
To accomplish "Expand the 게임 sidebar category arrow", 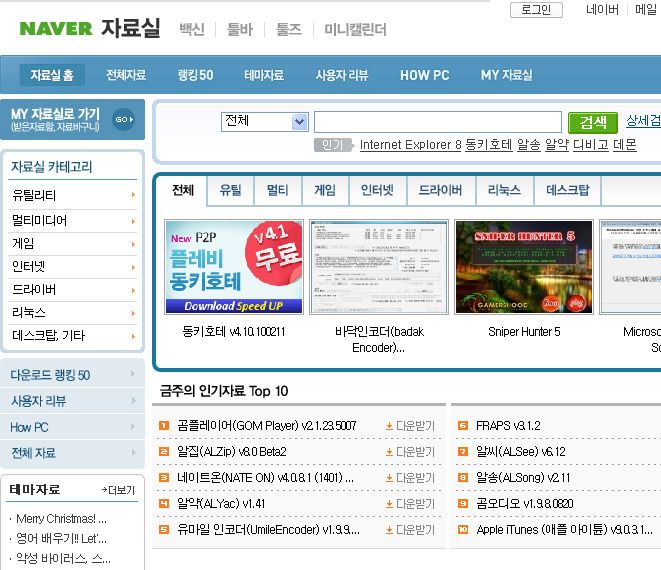I will tap(133, 244).
